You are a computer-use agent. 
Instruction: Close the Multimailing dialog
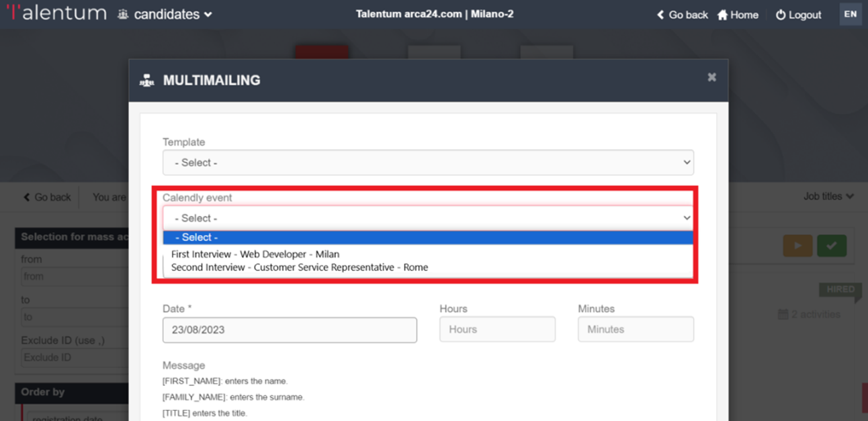tap(712, 77)
